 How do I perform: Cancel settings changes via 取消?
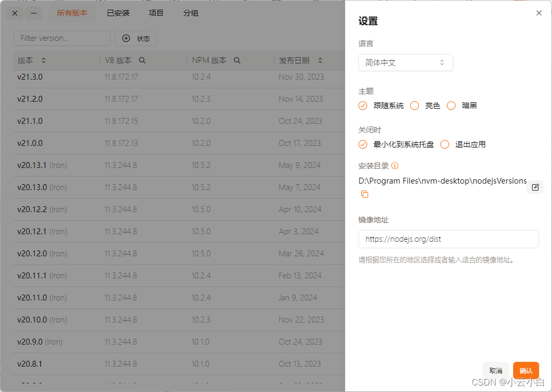point(495,370)
